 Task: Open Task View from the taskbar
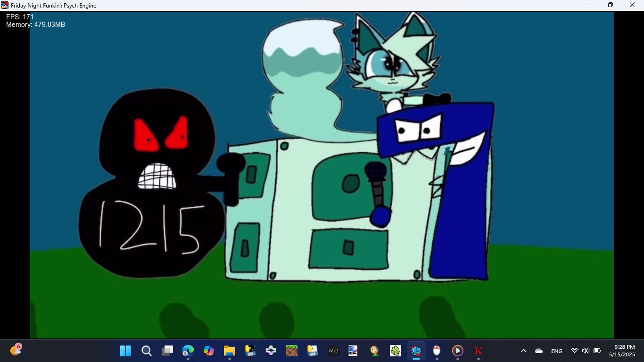pos(167,351)
